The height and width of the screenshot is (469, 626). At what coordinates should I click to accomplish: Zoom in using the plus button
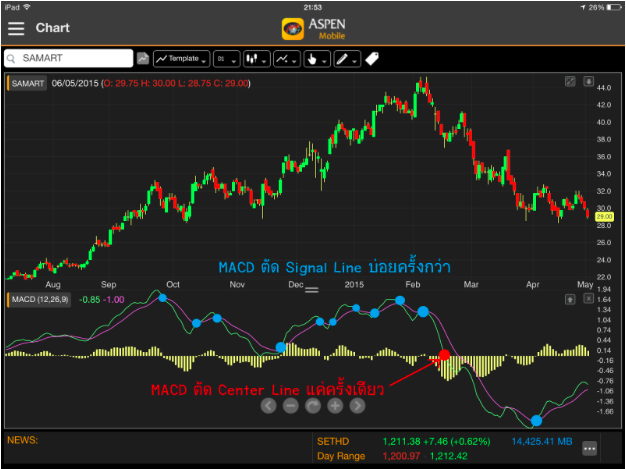click(335, 406)
